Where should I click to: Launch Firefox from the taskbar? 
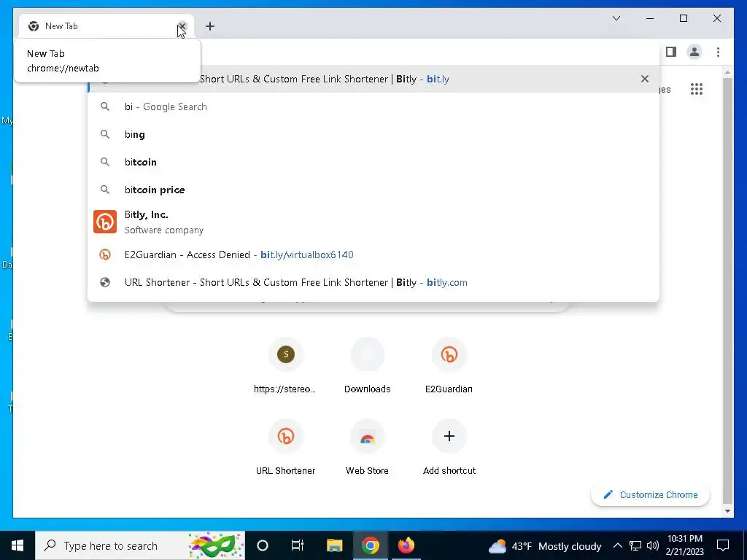click(x=406, y=545)
